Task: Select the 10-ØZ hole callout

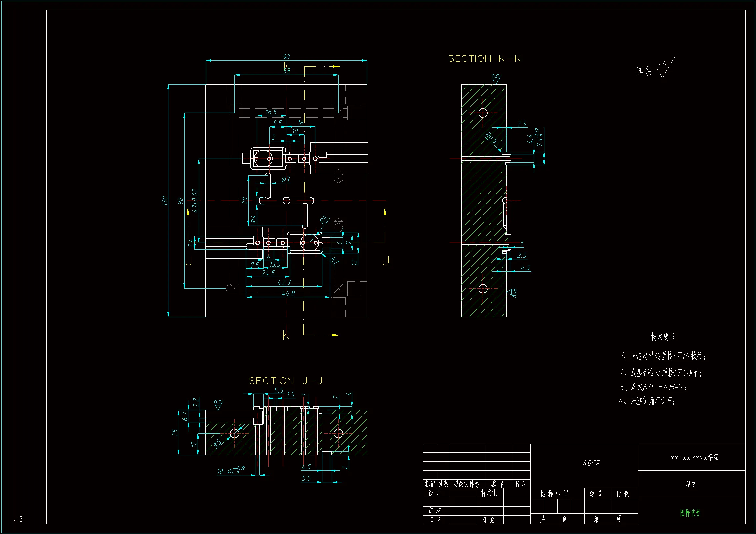Action: coord(231,471)
